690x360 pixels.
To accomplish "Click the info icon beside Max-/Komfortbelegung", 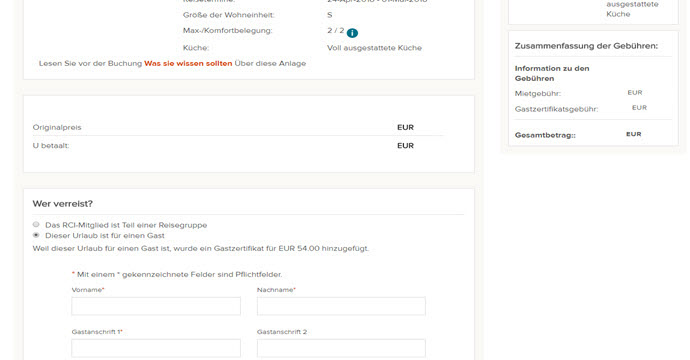I will (352, 33).
